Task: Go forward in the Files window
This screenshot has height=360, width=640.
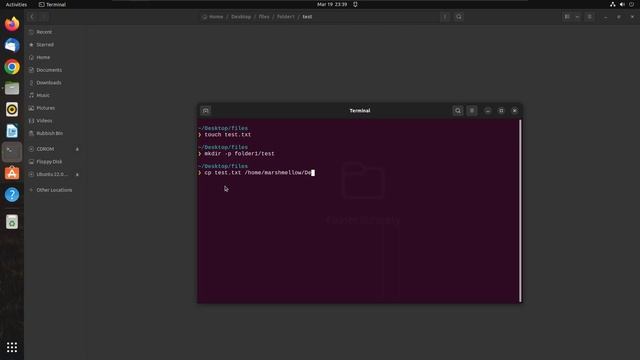Action: point(44,17)
